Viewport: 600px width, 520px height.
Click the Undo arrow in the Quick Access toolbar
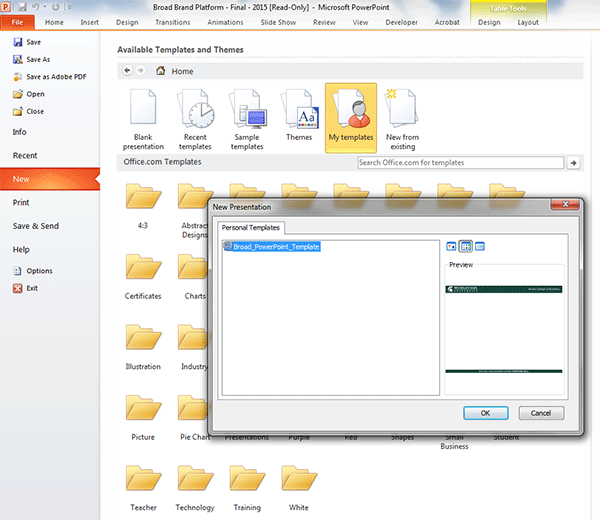36,7
